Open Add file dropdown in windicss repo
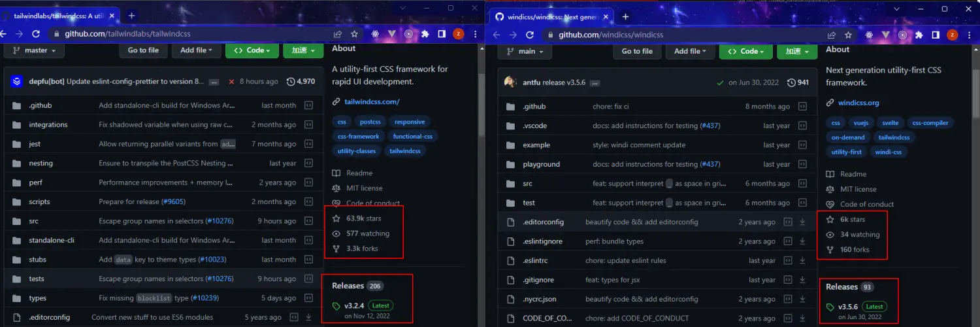The width and height of the screenshot is (980, 327). click(x=691, y=51)
